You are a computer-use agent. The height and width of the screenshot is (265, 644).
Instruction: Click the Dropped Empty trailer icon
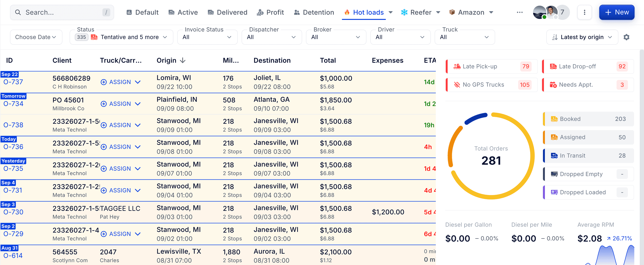click(x=554, y=174)
